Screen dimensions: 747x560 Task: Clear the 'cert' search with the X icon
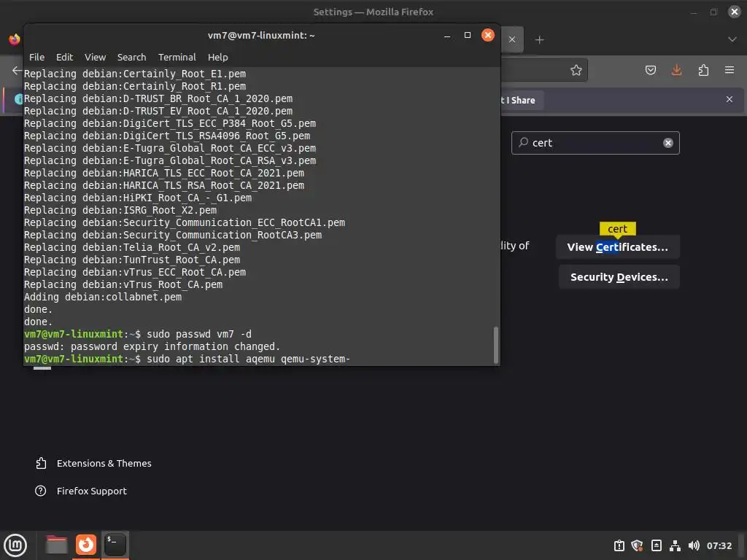click(668, 143)
